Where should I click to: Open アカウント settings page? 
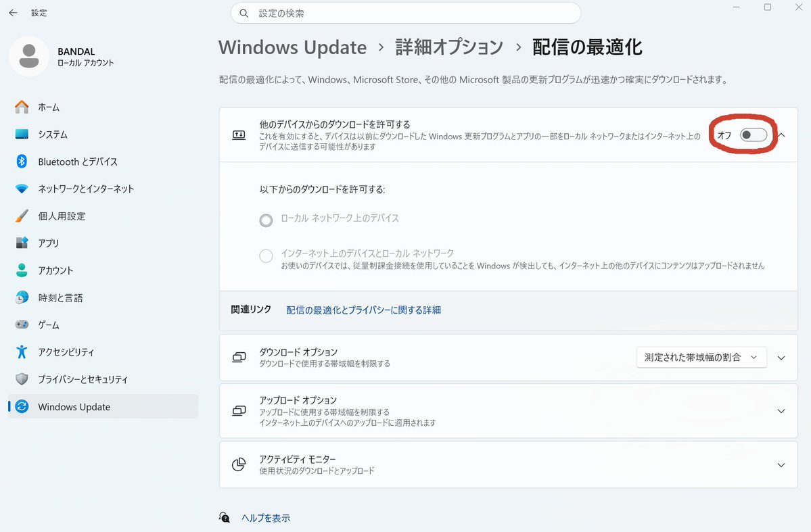(103, 270)
